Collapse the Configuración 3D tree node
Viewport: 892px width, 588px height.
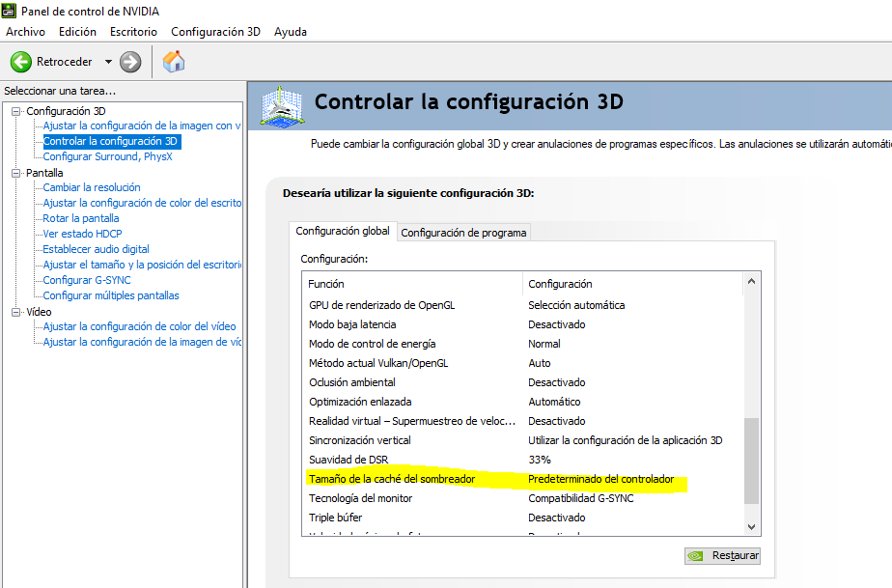click(x=15, y=111)
